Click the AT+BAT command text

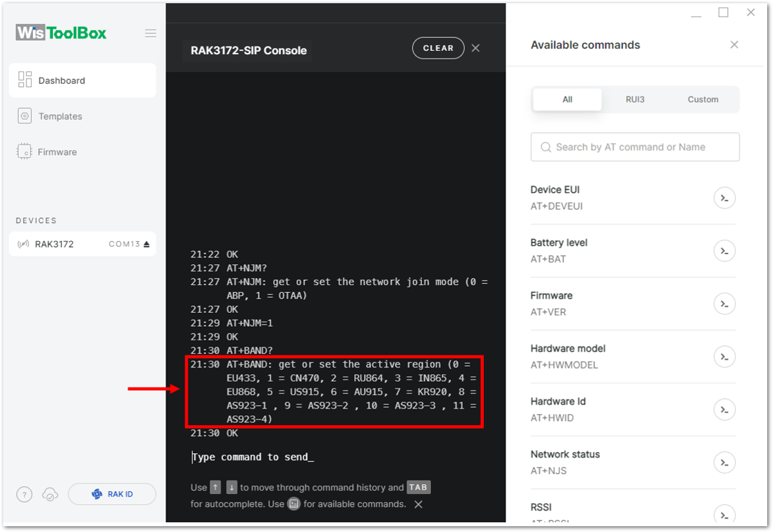(548, 259)
